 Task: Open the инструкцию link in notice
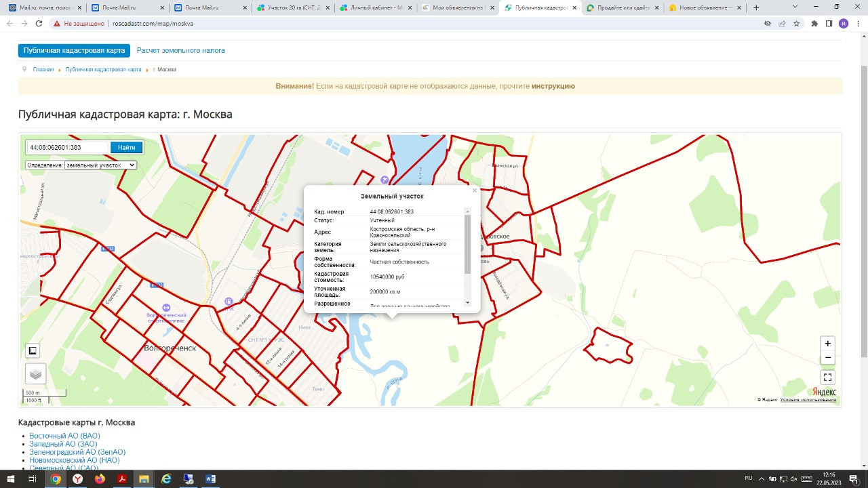(553, 86)
